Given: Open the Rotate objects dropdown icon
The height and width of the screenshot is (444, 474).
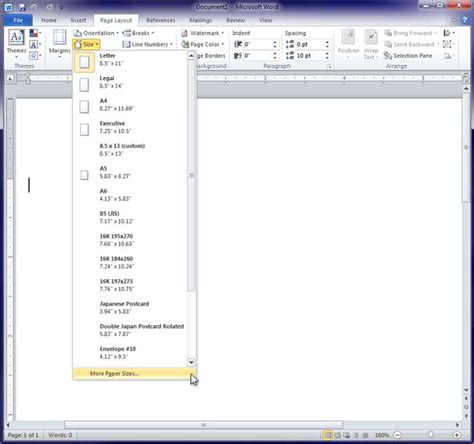Looking at the screenshot, I should pos(449,56).
